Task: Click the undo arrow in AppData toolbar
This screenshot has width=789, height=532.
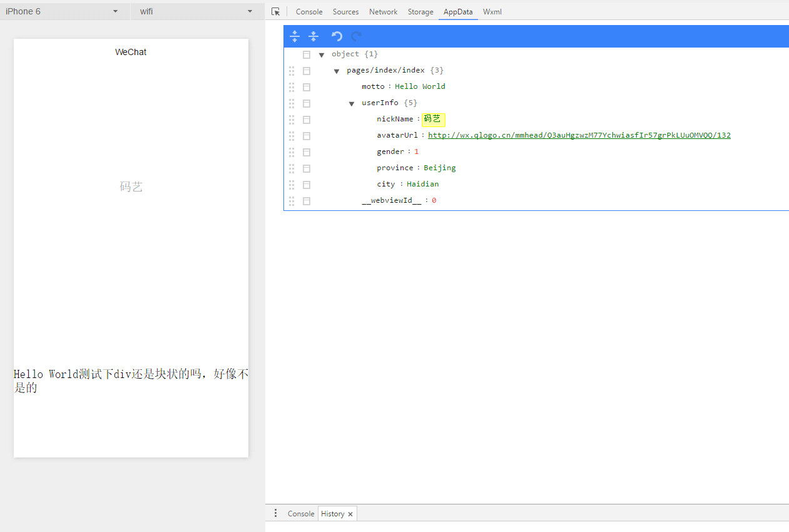Action: pos(337,36)
